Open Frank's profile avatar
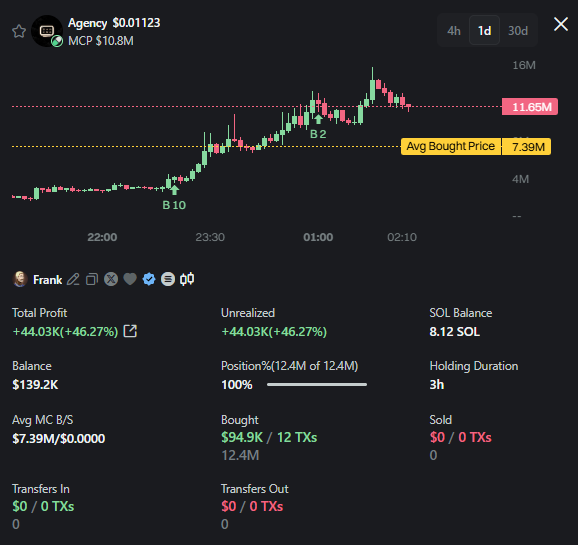This screenshot has width=578, height=545. (20, 279)
